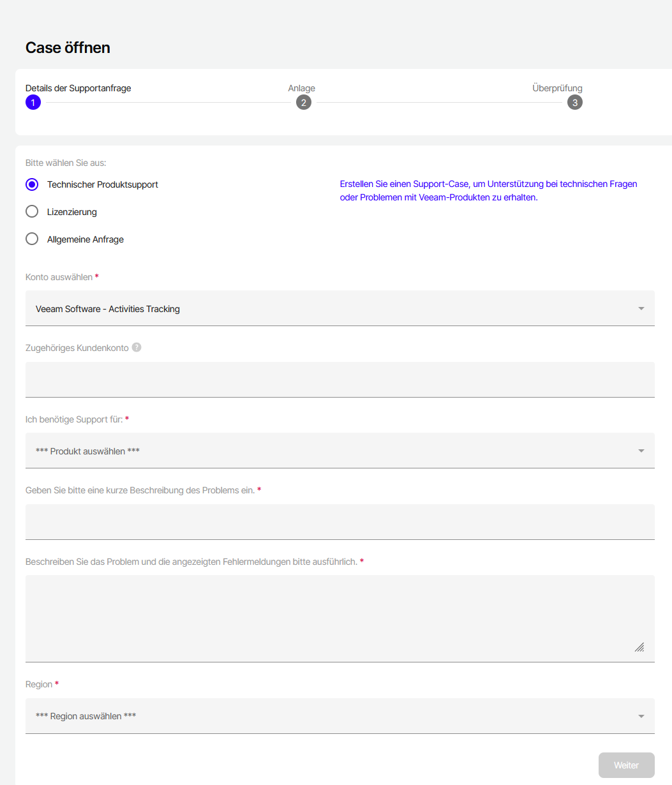Click the step 3 Überprüfung circle
The height and width of the screenshot is (785, 672).
point(574,103)
